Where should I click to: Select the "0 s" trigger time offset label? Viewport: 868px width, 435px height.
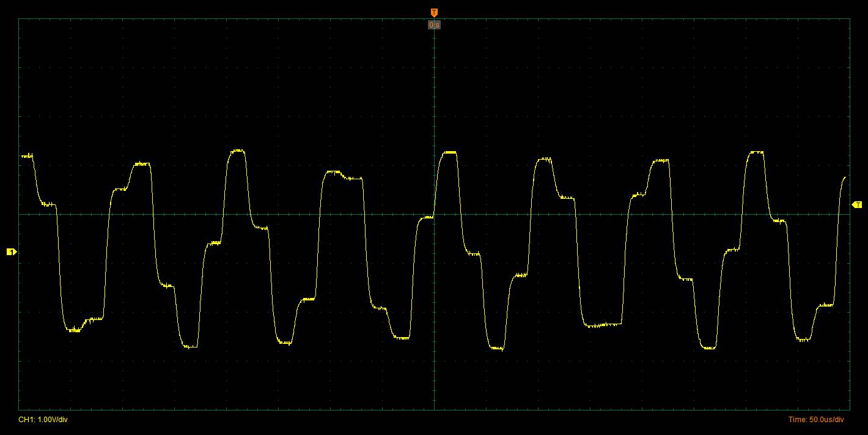point(434,25)
